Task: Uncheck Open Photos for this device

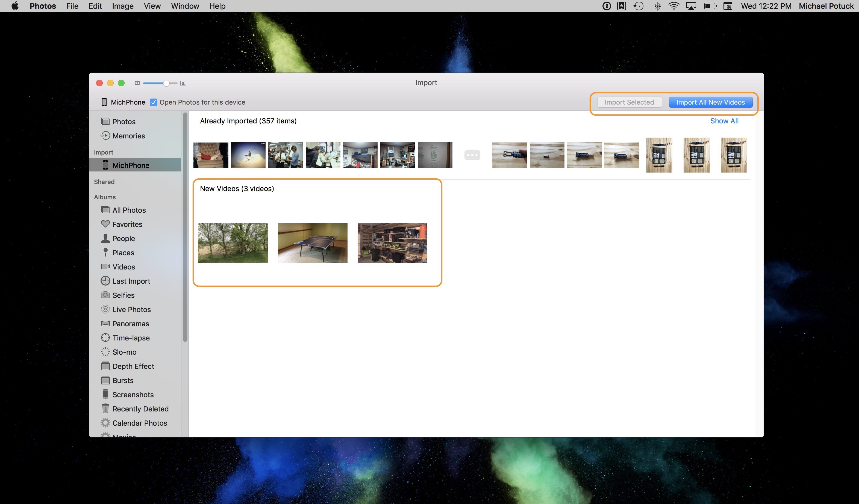Action: click(153, 102)
